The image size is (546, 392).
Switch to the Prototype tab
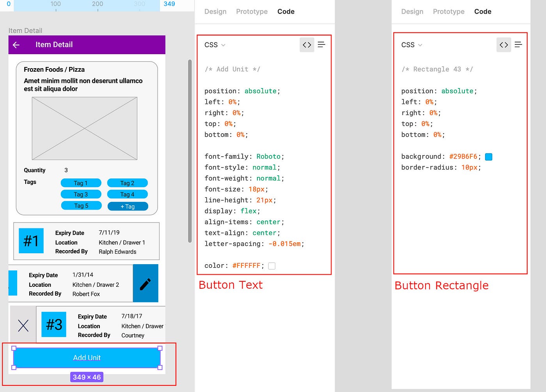252,11
